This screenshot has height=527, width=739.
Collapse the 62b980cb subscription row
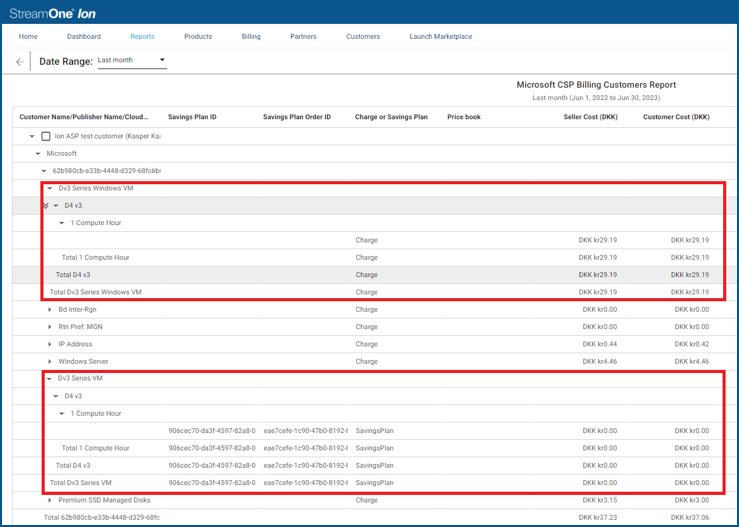44,171
